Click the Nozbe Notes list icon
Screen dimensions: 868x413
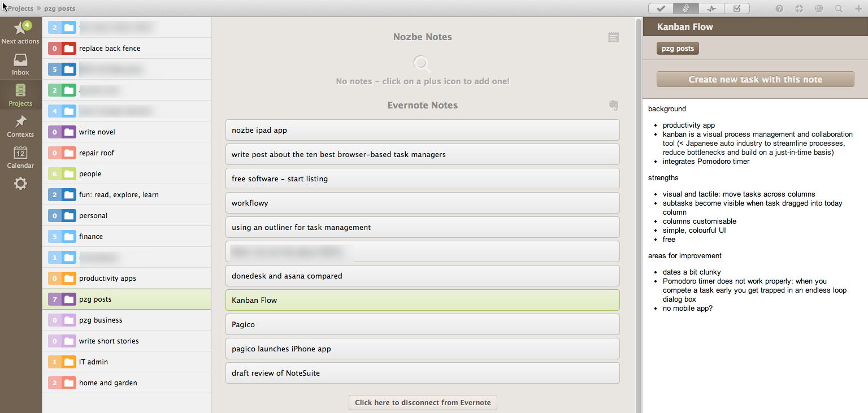click(x=614, y=37)
